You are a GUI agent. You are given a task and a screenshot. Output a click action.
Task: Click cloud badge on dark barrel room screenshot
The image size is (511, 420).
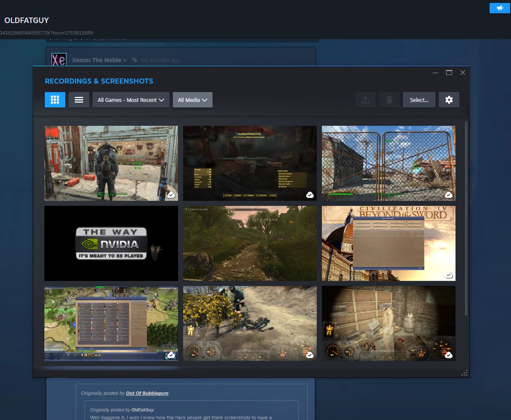click(x=449, y=355)
